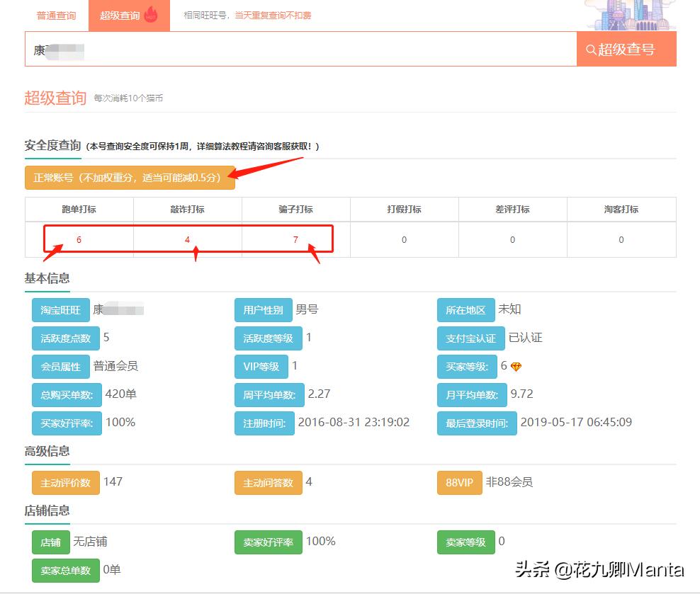This screenshot has height=594, width=700.
Task: Click the 敲诈打标 value 4
Action: pos(188,240)
